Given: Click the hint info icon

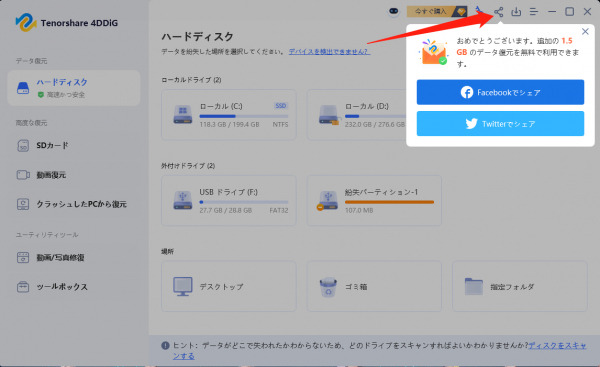Looking at the screenshot, I should [165, 346].
